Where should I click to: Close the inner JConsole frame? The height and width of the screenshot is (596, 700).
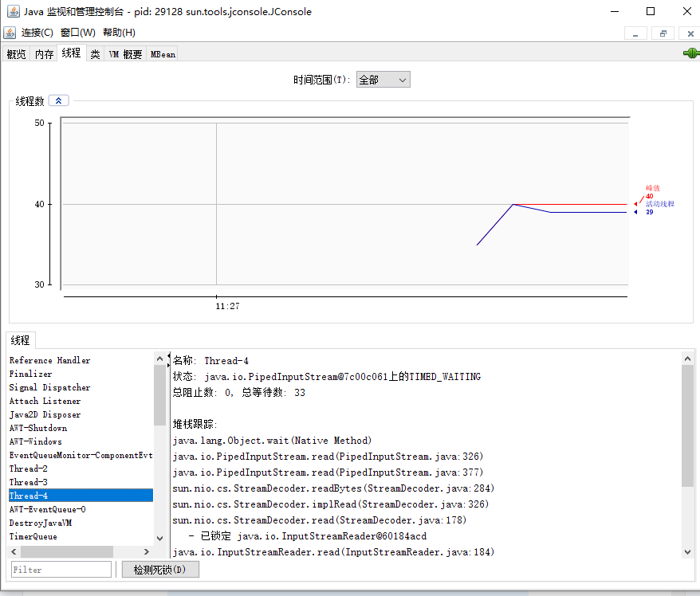pyautogui.click(x=690, y=33)
